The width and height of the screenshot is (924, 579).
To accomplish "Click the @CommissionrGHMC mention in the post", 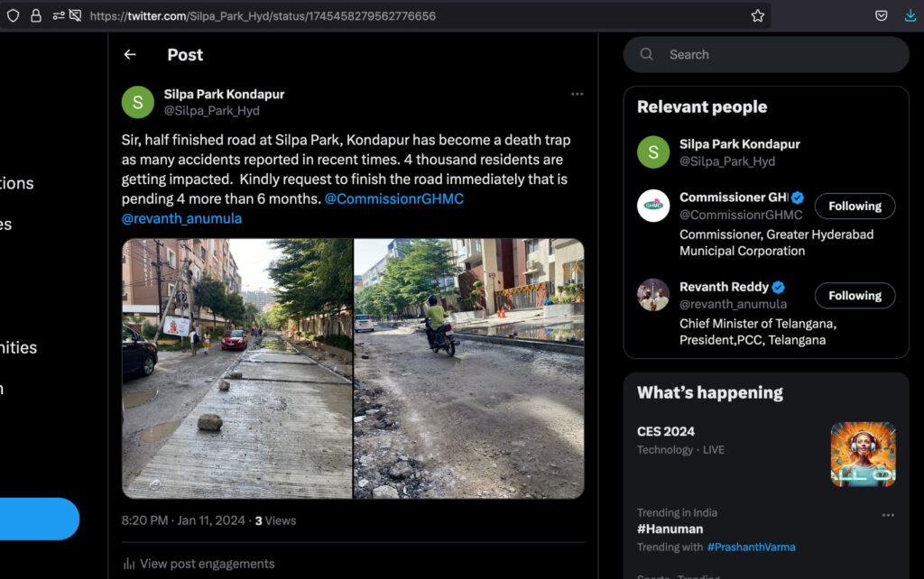I will (x=393, y=198).
